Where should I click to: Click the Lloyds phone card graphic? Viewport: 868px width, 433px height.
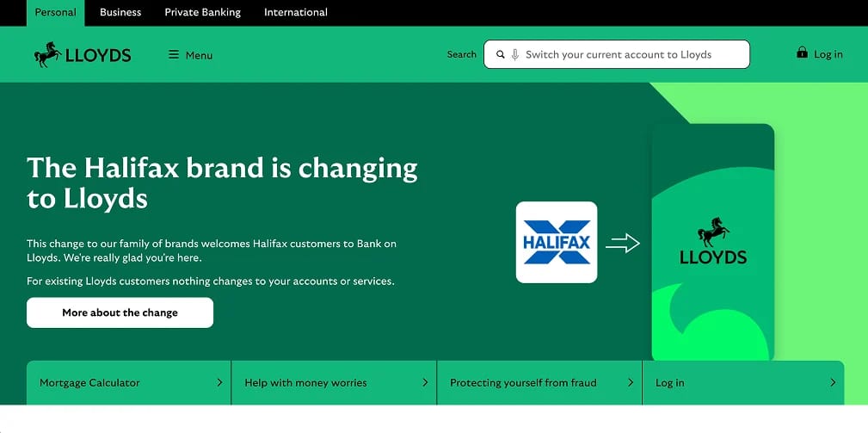click(713, 243)
